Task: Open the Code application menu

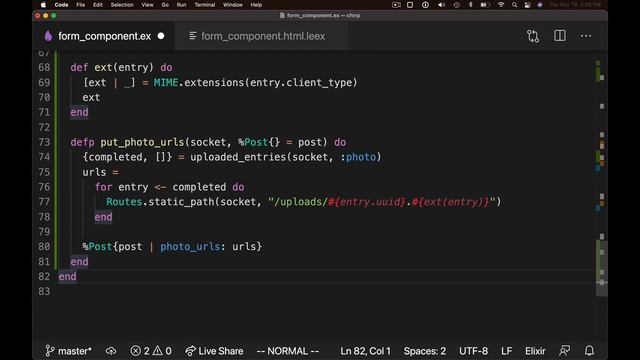Action: pos(61,5)
